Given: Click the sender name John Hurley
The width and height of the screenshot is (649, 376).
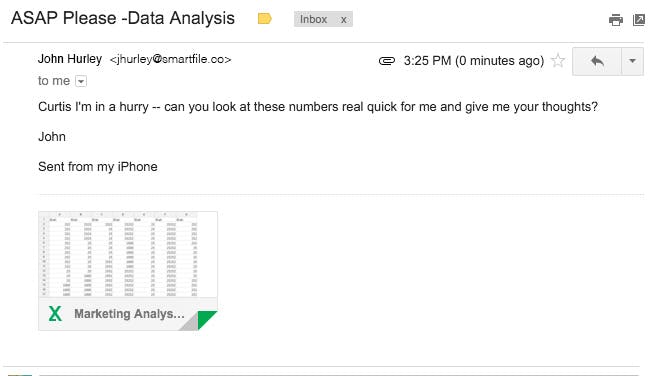Looking at the screenshot, I should pos(70,59).
